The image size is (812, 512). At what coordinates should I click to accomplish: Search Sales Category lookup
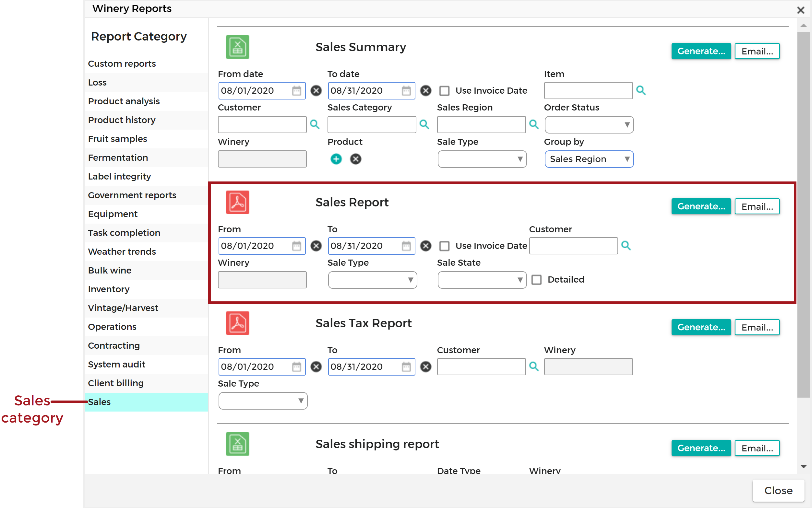[x=424, y=124]
